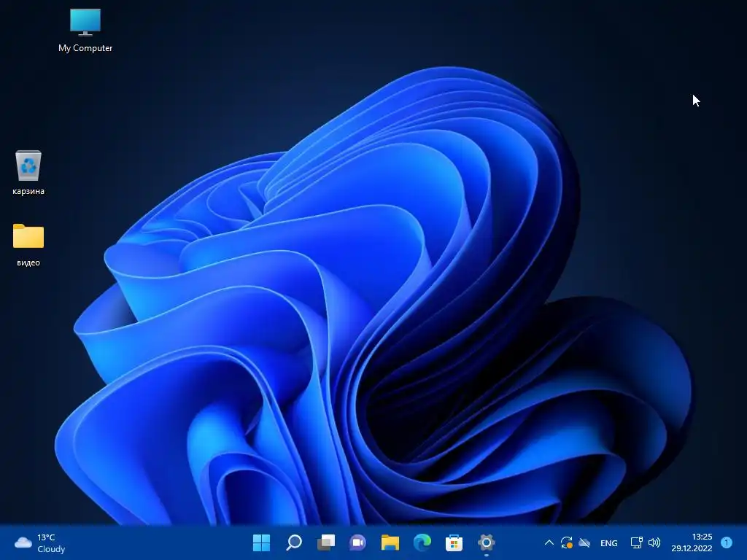Viewport: 747px width, 560px height.
Task: Open taskbar Search
Action: tap(294, 542)
